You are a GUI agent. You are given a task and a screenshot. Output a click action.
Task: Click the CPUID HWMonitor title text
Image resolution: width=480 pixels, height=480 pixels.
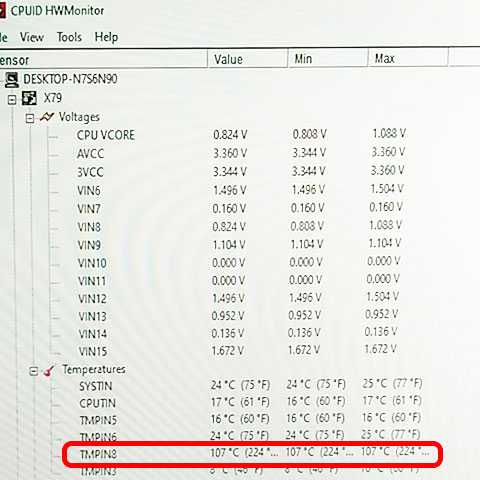(x=57, y=11)
